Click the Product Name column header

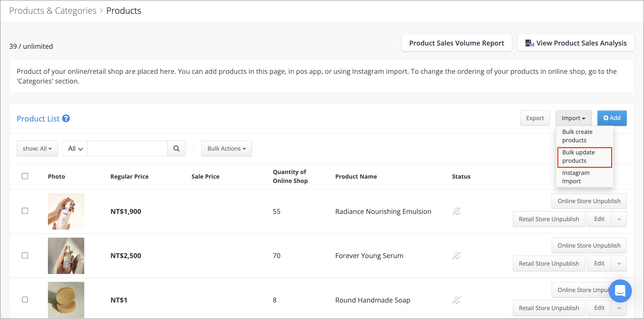pyautogui.click(x=356, y=176)
